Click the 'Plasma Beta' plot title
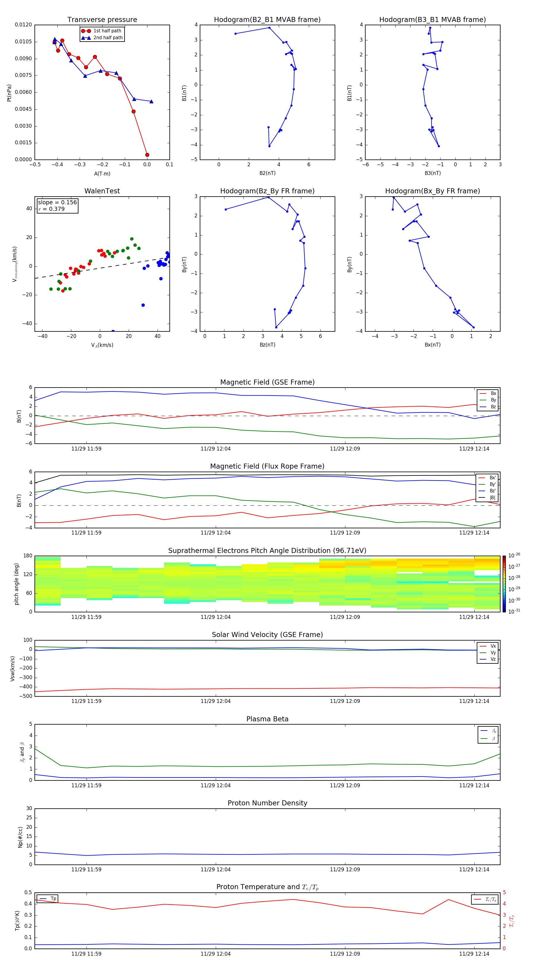This screenshot has width=535, height=980. [x=267, y=719]
